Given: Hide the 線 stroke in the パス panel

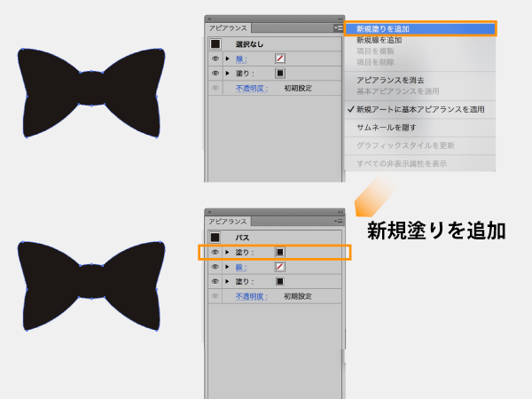Looking at the screenshot, I should point(215,267).
